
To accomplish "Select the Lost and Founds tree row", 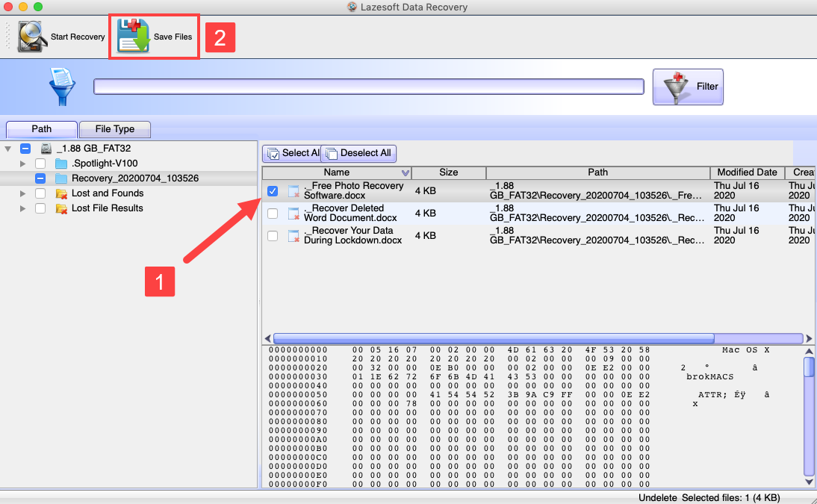I will click(x=128, y=193).
